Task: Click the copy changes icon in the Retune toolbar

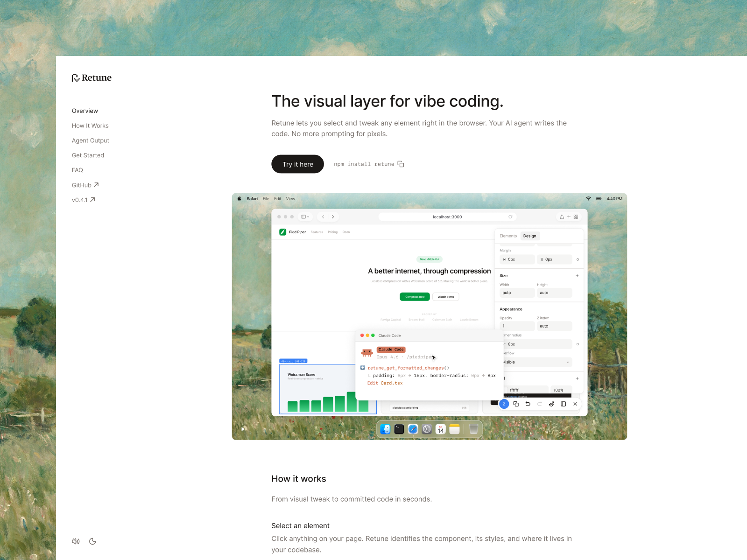Action: [x=516, y=404]
